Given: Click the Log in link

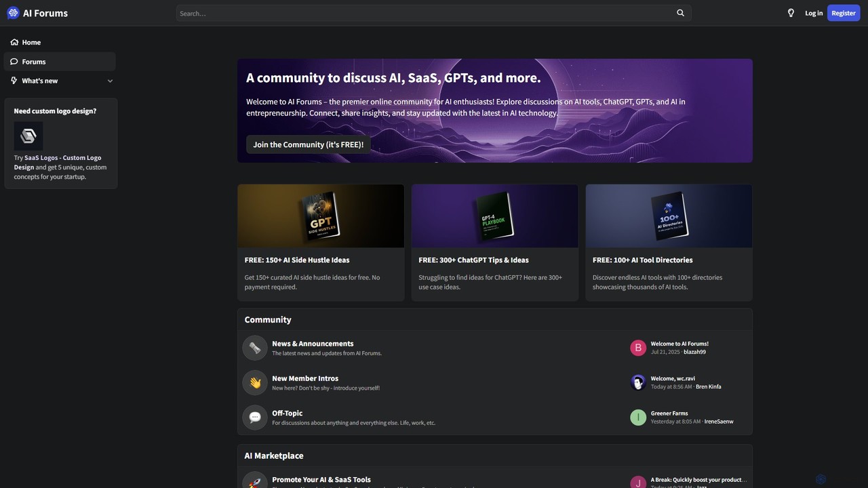Looking at the screenshot, I should click(x=814, y=13).
